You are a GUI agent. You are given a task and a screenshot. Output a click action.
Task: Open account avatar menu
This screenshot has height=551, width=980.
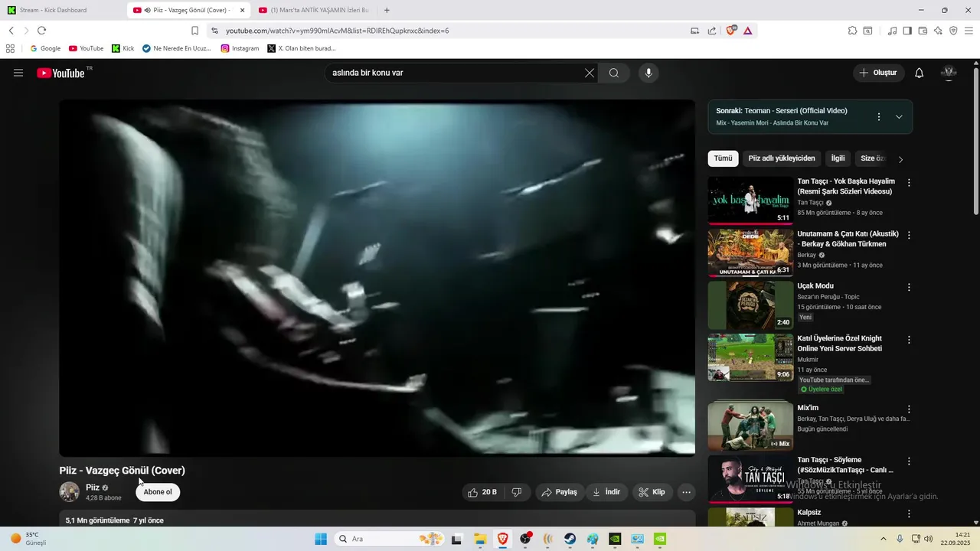949,73
